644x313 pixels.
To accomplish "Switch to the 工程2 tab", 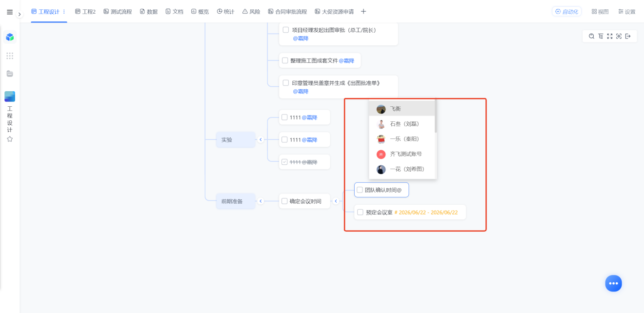I will click(x=85, y=12).
